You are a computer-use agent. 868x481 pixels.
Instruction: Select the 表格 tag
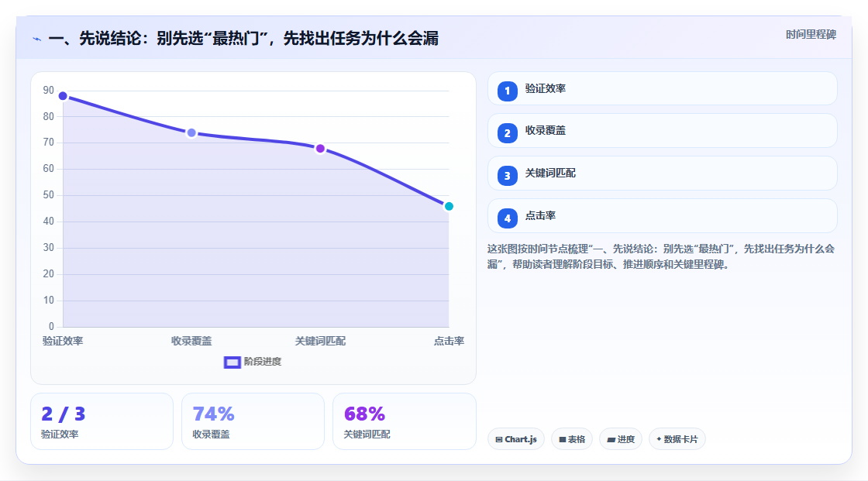pyautogui.click(x=572, y=439)
